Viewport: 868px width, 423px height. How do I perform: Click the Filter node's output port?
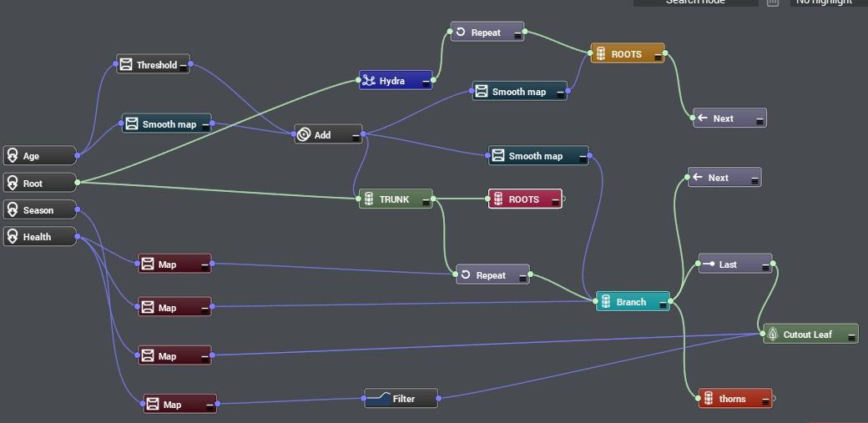click(x=439, y=397)
